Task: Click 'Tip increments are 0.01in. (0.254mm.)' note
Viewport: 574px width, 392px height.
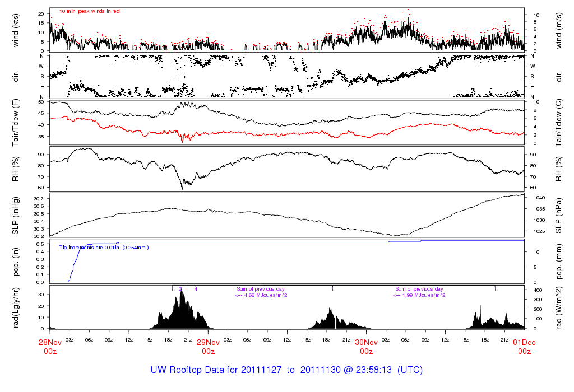Action: 104,248
